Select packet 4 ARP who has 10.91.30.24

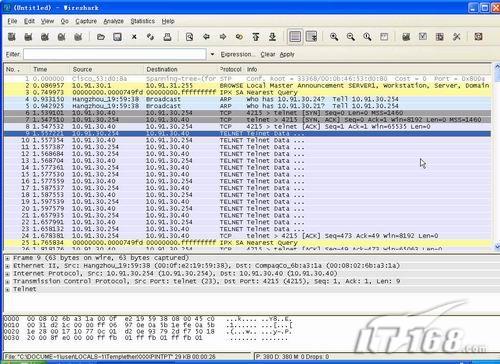[248, 99]
